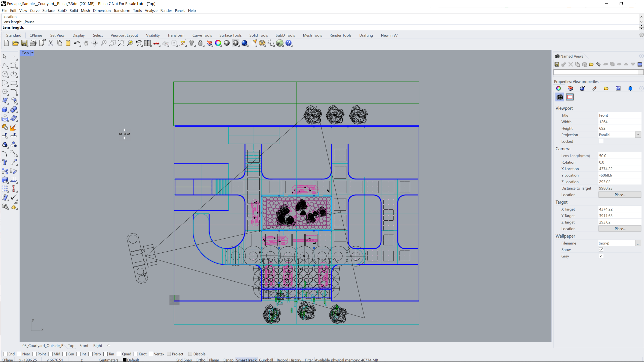Click Place button for Camera location
Screen dimensions: 644x362
(x=620, y=195)
